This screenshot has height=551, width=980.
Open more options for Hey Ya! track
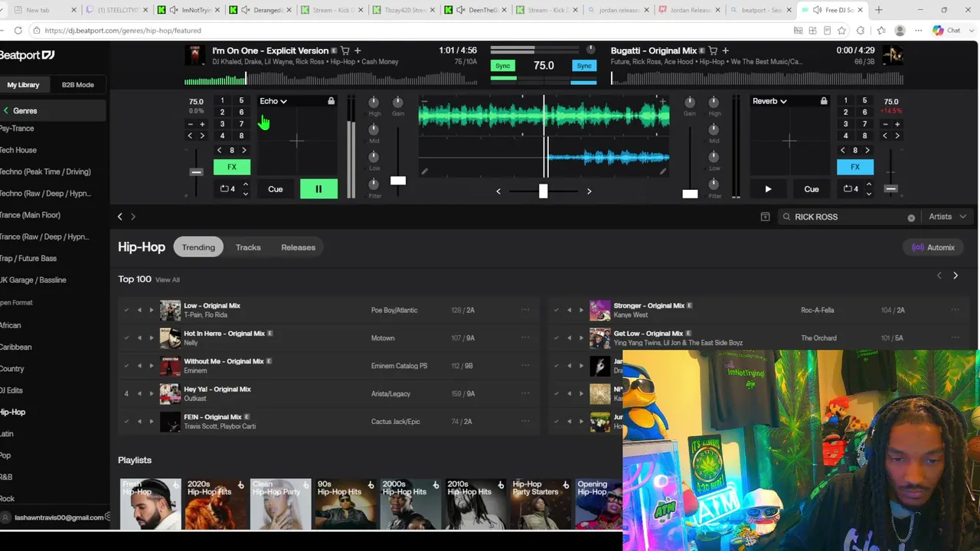tap(525, 393)
